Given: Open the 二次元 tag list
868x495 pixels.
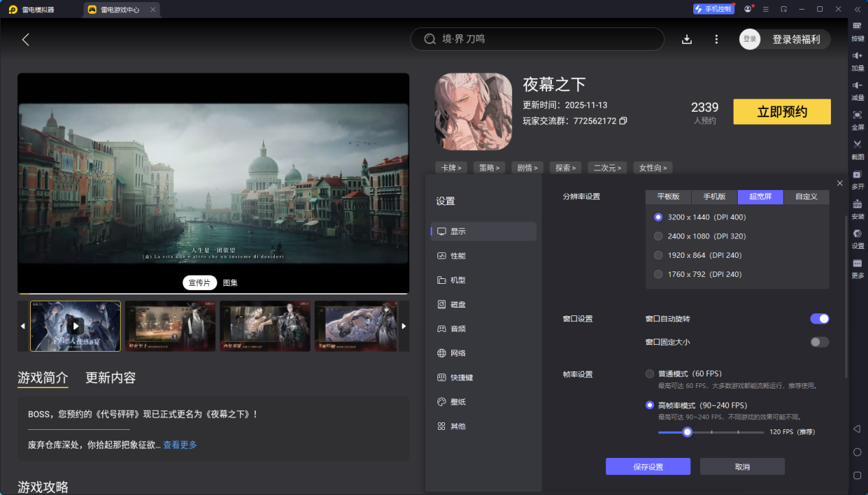Looking at the screenshot, I should [607, 167].
